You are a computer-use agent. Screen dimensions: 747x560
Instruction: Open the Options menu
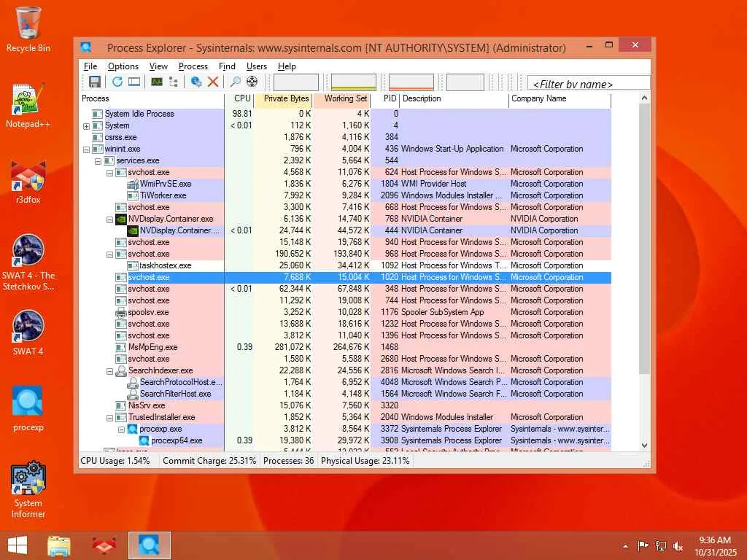click(x=123, y=66)
